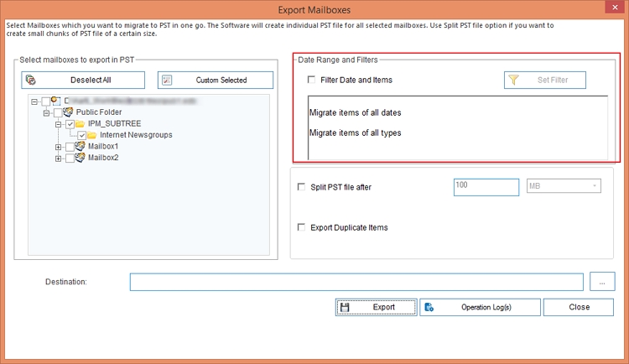629x364 pixels.
Task: Click the Operation Log(s) document icon
Action: 429,307
